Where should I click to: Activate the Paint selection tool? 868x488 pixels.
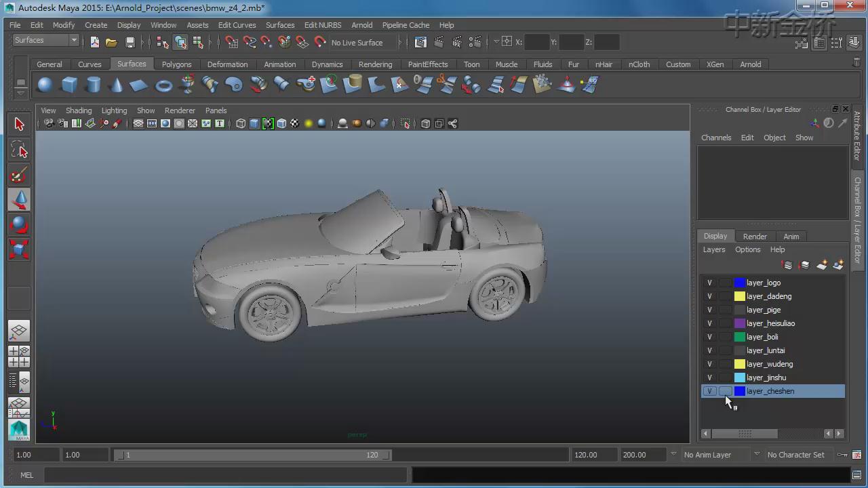pyautogui.click(x=19, y=176)
